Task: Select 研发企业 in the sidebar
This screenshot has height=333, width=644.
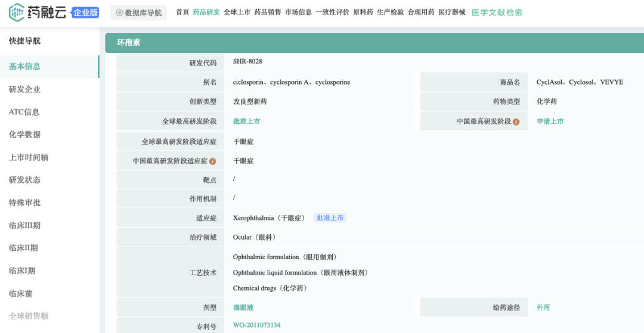Action: click(25, 89)
